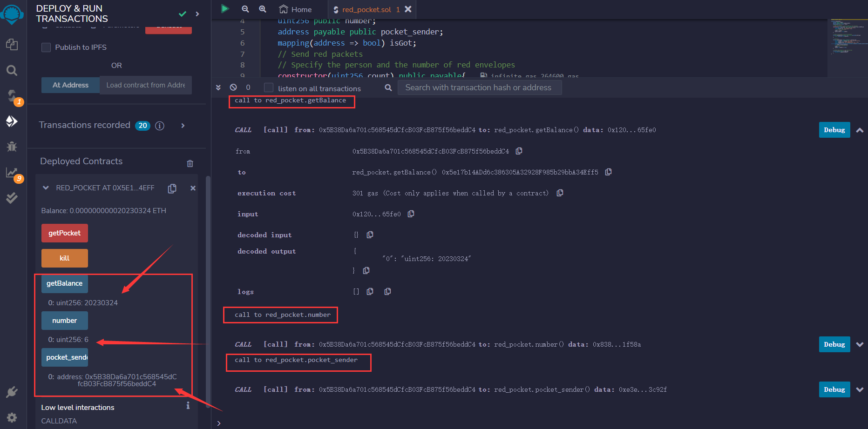Clear terminal console with ban icon
868x429 pixels.
[x=233, y=87]
